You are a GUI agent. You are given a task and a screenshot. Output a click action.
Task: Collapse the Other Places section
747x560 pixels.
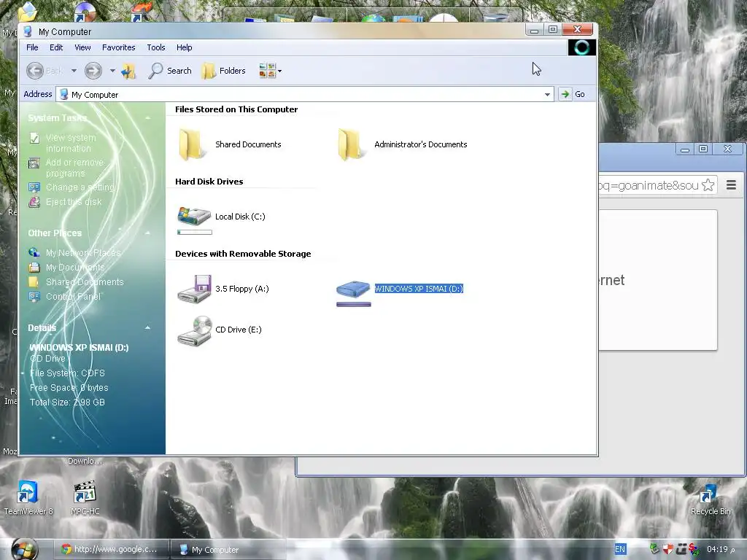click(x=147, y=233)
